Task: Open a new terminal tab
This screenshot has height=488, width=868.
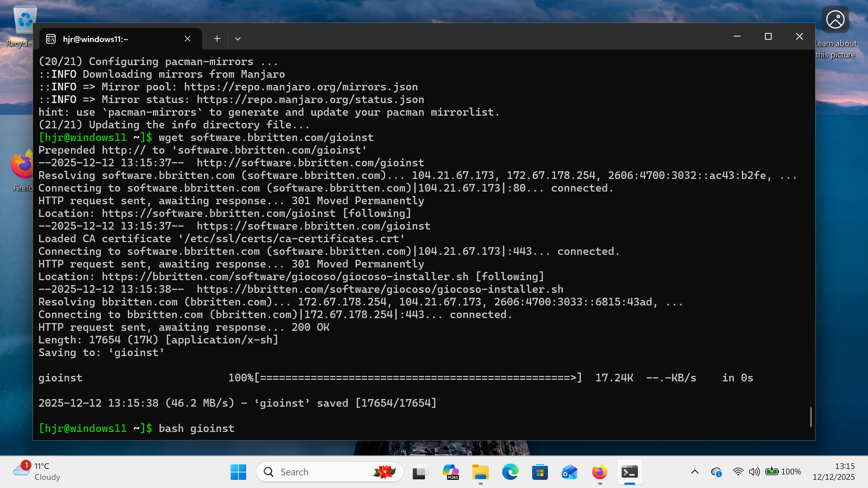Action: [217, 39]
